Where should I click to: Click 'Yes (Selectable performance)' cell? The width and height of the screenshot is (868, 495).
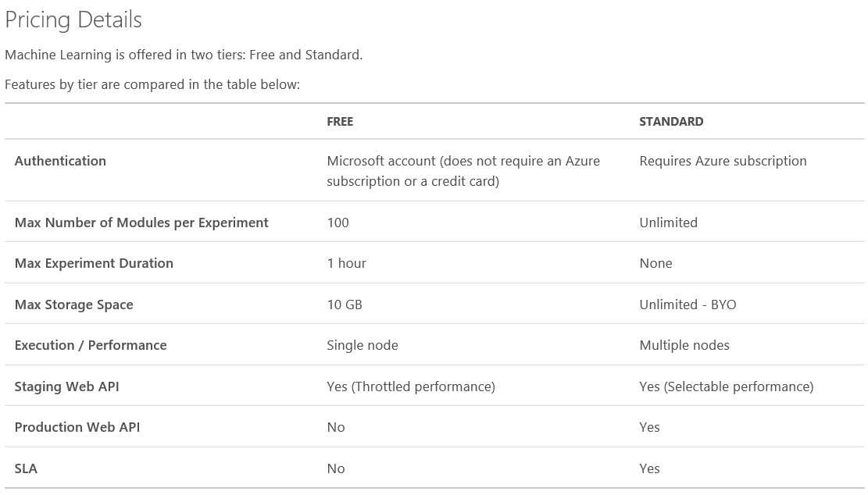pyautogui.click(x=727, y=386)
